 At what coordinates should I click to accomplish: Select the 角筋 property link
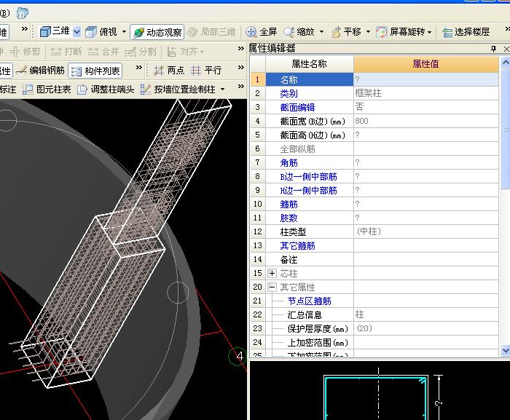tap(289, 162)
